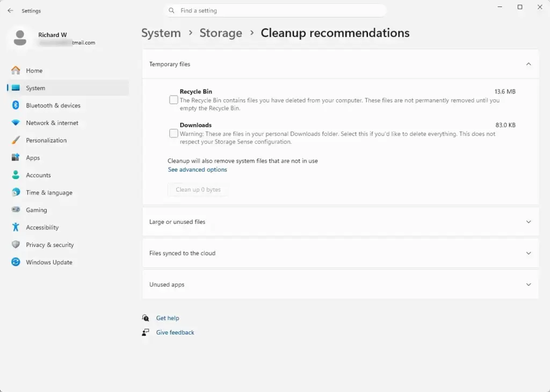Click the Network wifi icon
Image resolution: width=550 pixels, height=392 pixels.
[16, 123]
